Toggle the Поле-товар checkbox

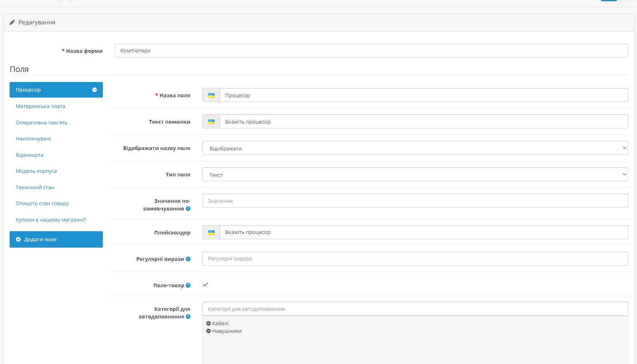pyautogui.click(x=205, y=285)
